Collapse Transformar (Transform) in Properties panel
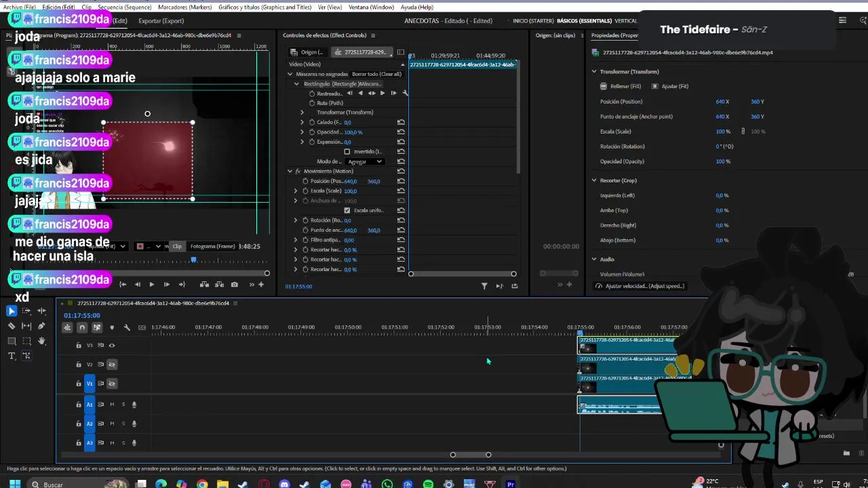868x488 pixels. (x=594, y=71)
